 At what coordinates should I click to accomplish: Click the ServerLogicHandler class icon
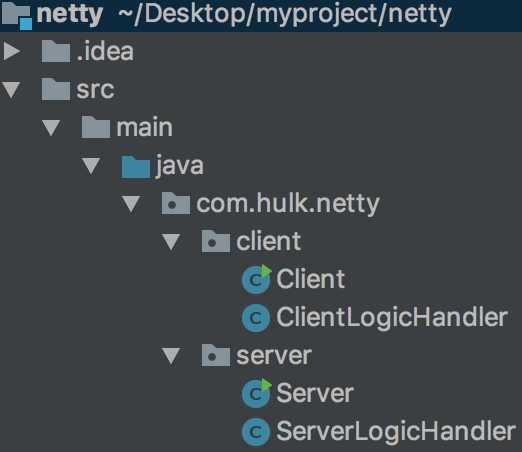point(256,432)
